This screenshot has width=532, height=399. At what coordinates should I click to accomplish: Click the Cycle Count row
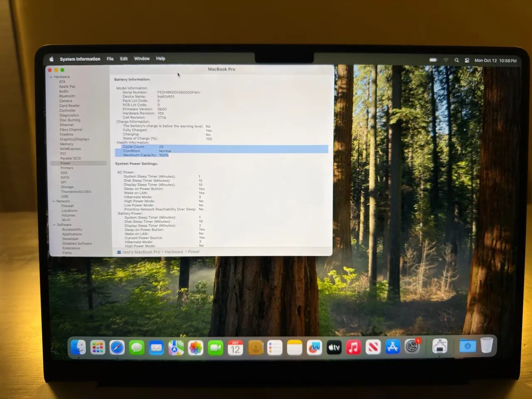click(222, 147)
